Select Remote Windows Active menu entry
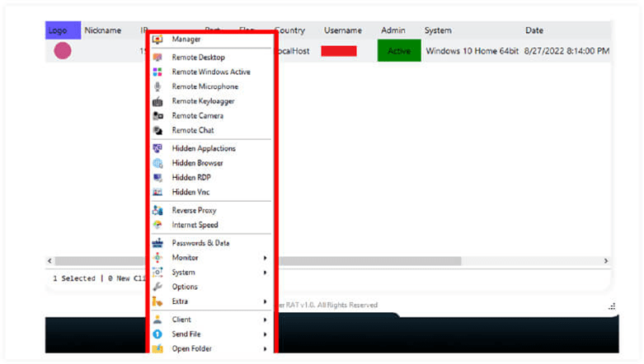The image size is (644, 364). [x=210, y=72]
